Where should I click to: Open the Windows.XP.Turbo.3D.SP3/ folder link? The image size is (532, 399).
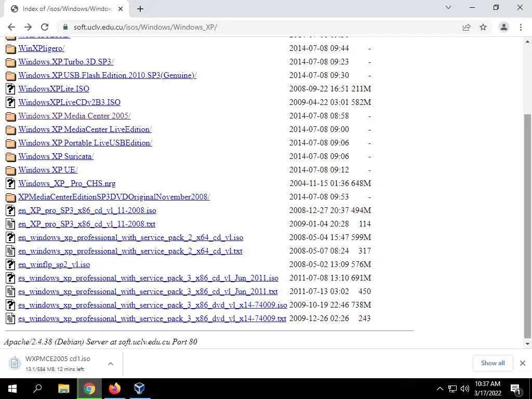tap(66, 62)
